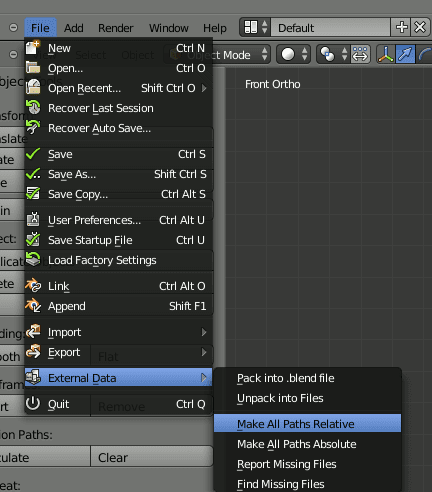Click the Open folder icon
This screenshot has height=492, width=432.
pyautogui.click(x=33, y=68)
